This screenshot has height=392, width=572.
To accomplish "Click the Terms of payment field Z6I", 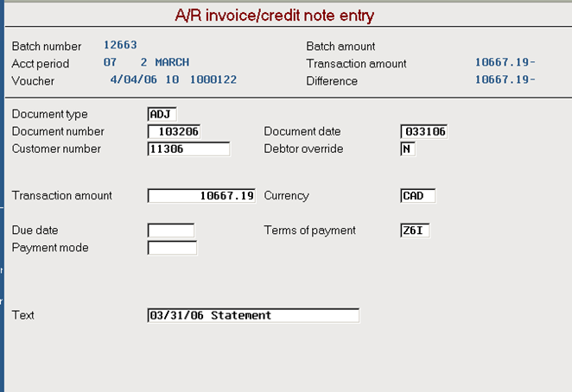I will [415, 231].
